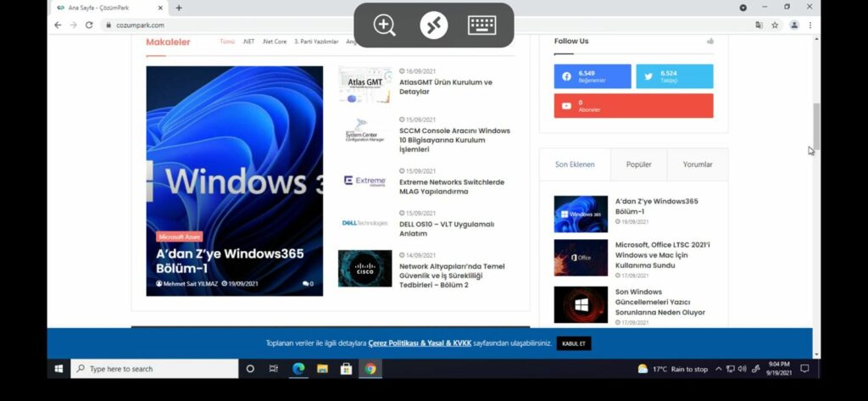Select the 3. Parti Yazılımlar tab
The image size is (868, 401).
click(316, 42)
